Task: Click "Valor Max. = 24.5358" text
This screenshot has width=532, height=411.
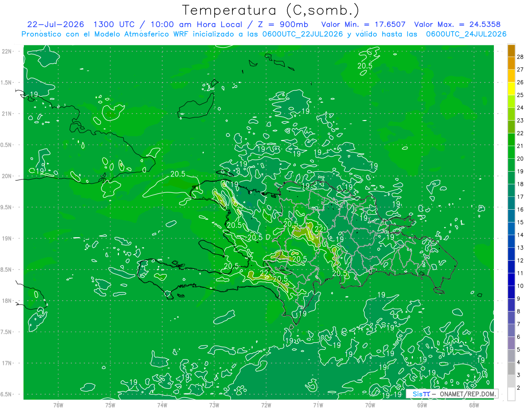Action: 458,24
